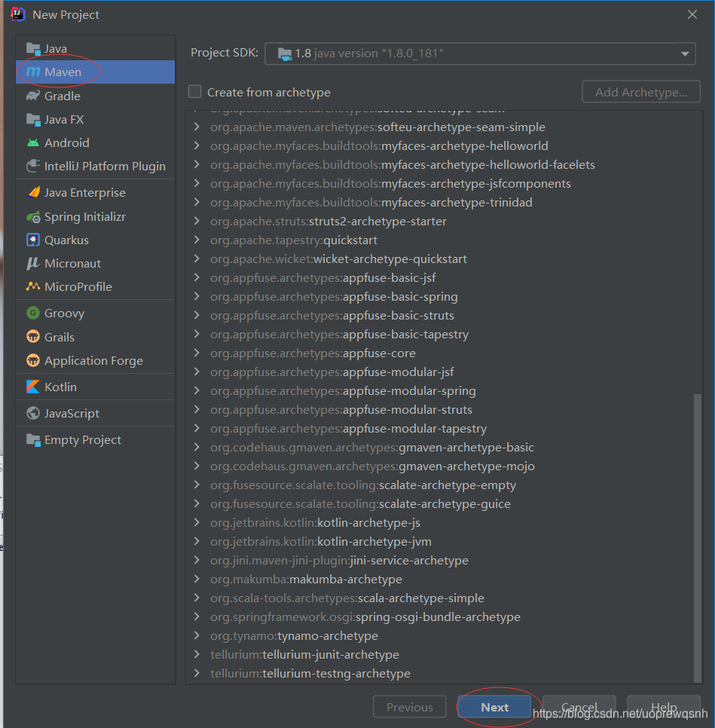Click the IntelliJ Platform Plugin icon
Screen dimensions: 715x728
[x=33, y=166]
